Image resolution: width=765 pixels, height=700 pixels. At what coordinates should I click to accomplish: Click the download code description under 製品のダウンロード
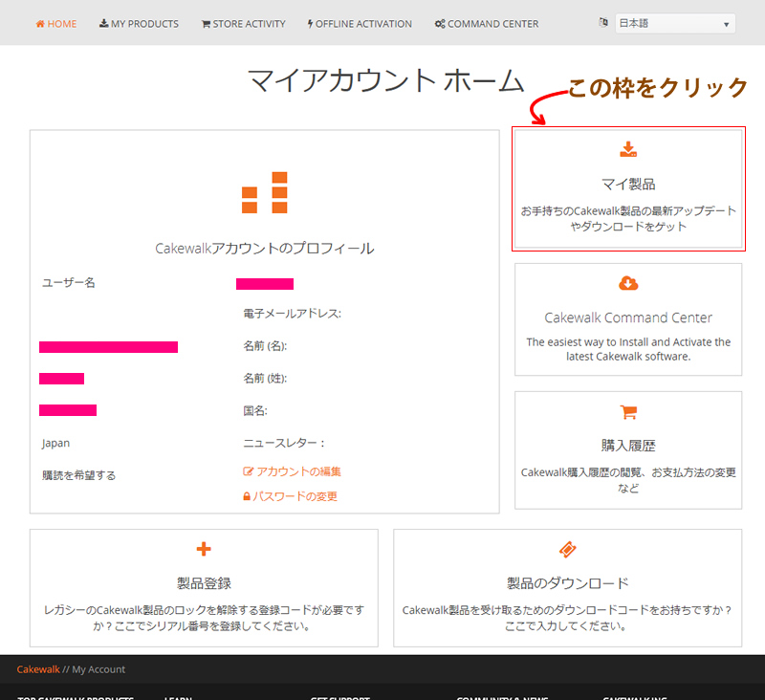(x=567, y=618)
